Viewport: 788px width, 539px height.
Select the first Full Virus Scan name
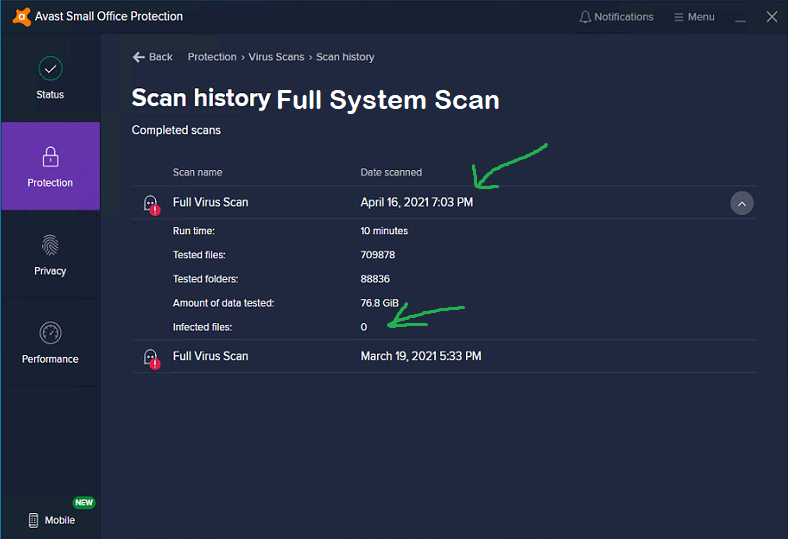[x=211, y=202]
